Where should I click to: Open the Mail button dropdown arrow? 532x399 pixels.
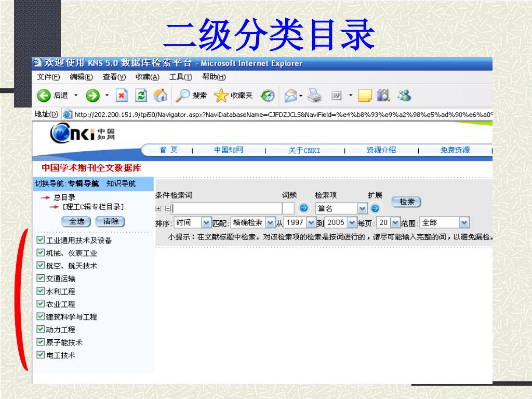point(301,96)
